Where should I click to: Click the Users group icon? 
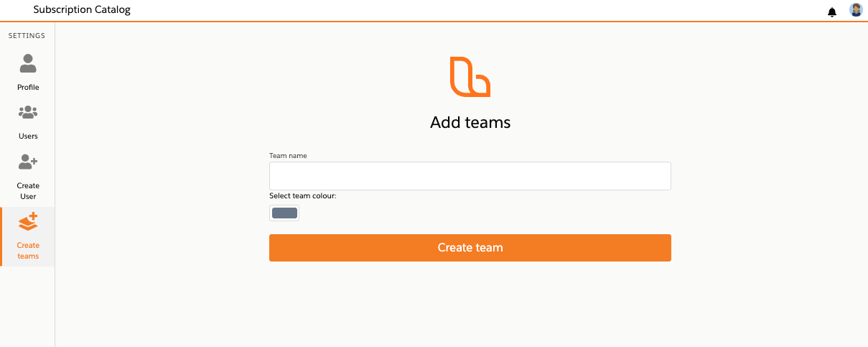(x=28, y=113)
